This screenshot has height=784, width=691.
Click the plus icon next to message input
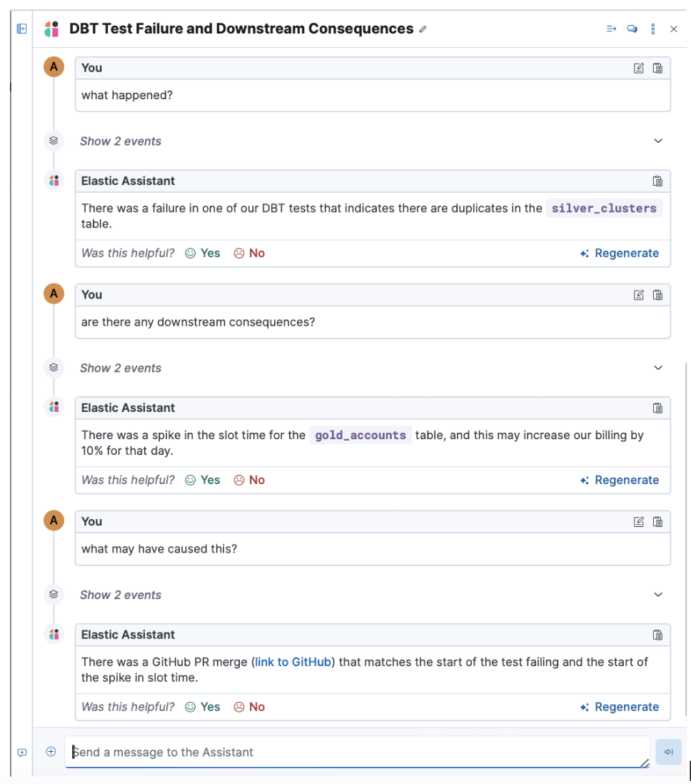point(50,751)
